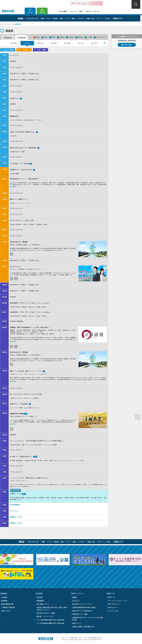Expand the あさ・午前 time filter
Viewport: 142px width, 644px height.
pos(8,50)
